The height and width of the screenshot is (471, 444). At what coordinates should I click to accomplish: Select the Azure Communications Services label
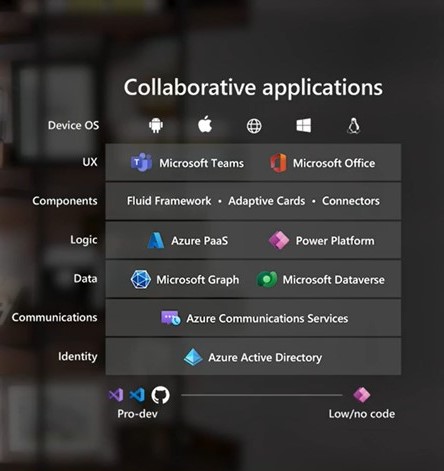pyautogui.click(x=267, y=318)
